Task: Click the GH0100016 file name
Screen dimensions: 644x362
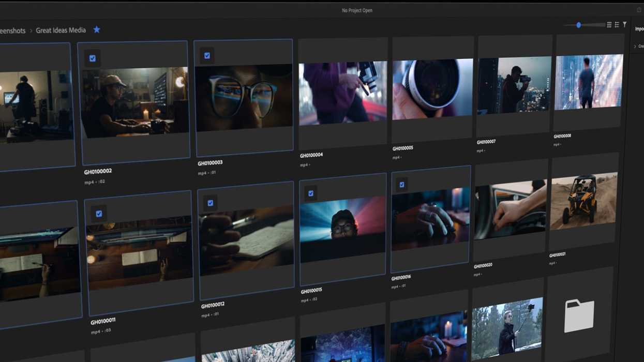Action: [401, 278]
